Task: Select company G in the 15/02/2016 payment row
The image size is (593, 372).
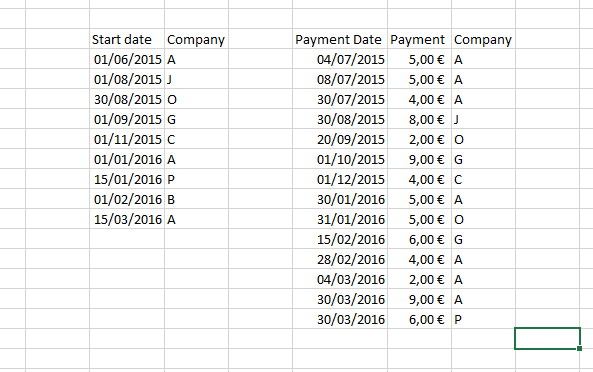Action: tap(483, 240)
